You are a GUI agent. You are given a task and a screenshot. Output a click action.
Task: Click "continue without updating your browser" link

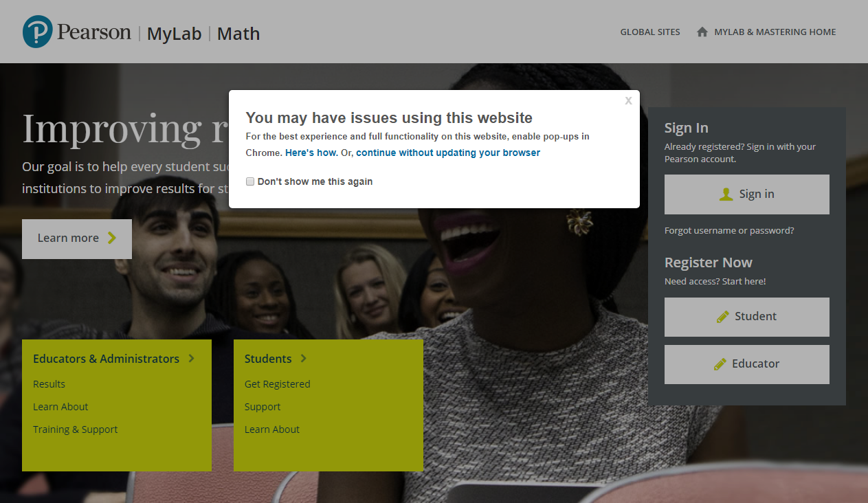[447, 153]
